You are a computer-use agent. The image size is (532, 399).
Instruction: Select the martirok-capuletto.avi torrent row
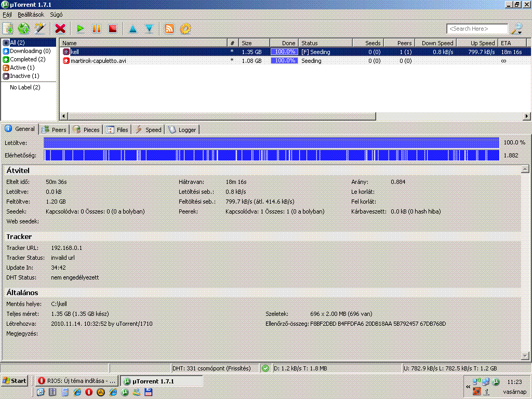pos(295,61)
